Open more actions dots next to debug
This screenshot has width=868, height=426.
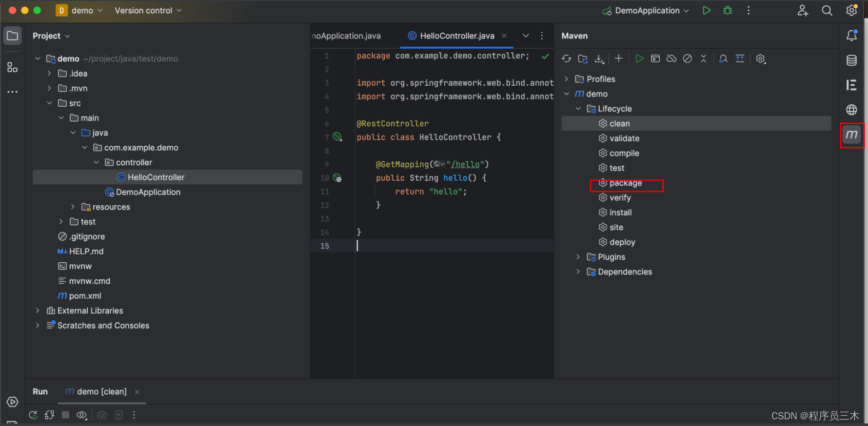[748, 10]
